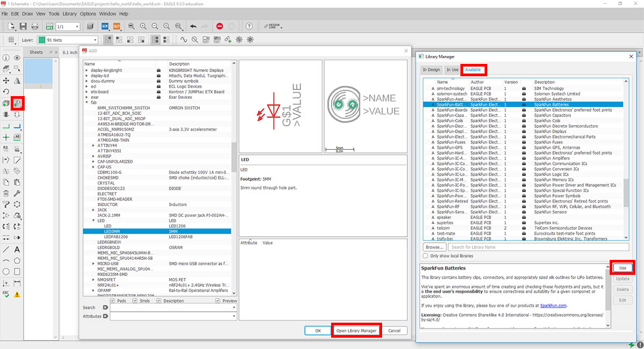Click the yellow warning Errors icon
This screenshot has height=349, width=644.
coord(17,294)
